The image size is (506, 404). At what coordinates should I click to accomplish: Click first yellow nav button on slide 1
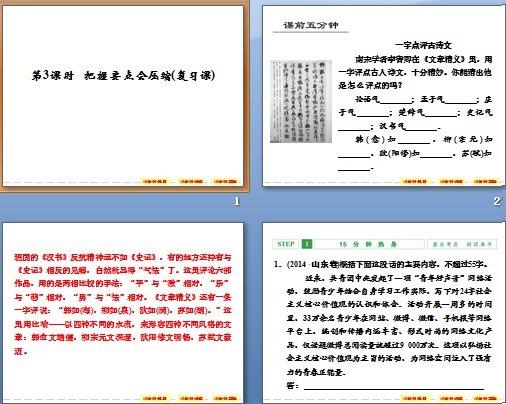[155, 182]
